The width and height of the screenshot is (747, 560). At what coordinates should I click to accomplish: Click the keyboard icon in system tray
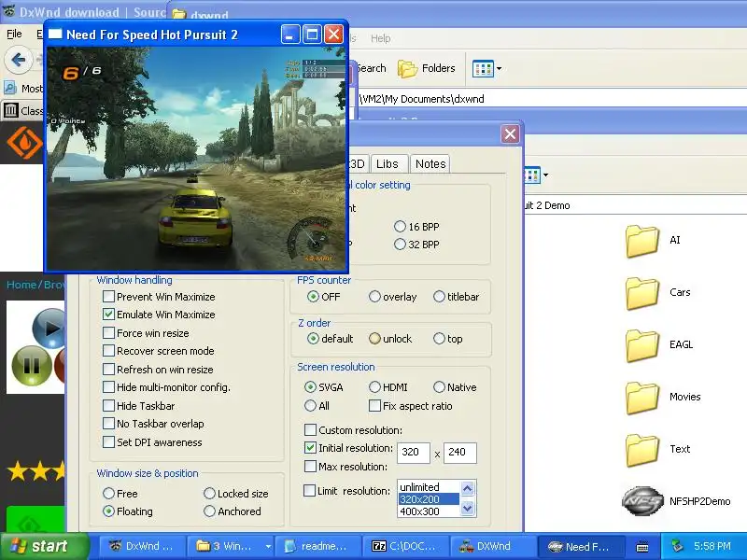[642, 547]
